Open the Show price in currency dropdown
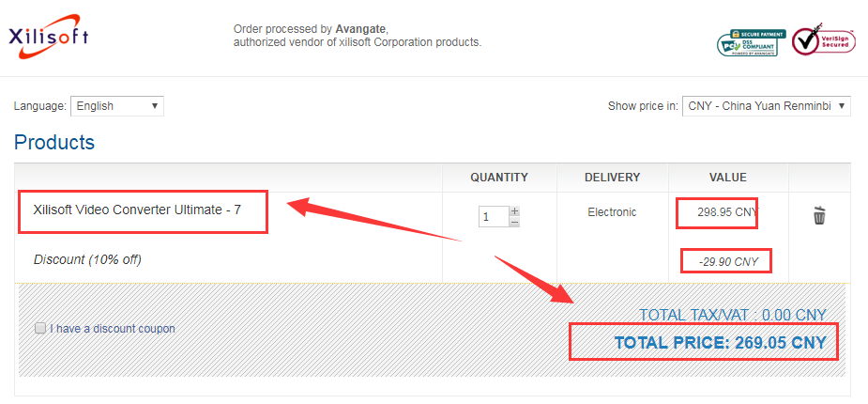 (x=766, y=106)
